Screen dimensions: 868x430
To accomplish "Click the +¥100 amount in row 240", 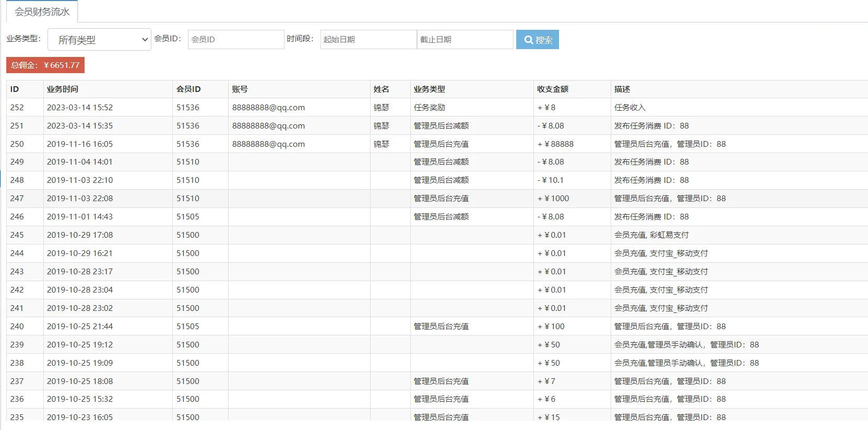I will (551, 327).
